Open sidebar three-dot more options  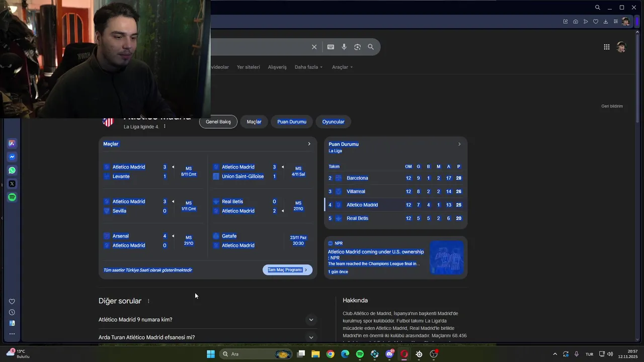click(12, 334)
